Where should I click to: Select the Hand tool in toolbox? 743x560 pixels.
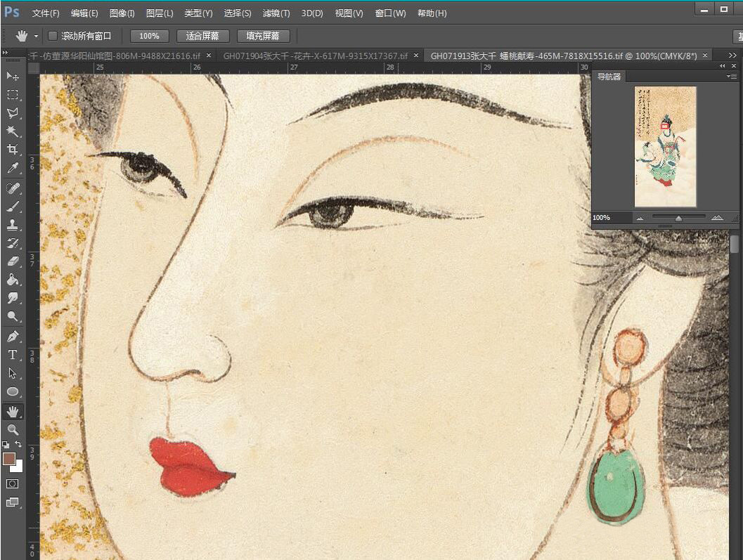(x=13, y=412)
